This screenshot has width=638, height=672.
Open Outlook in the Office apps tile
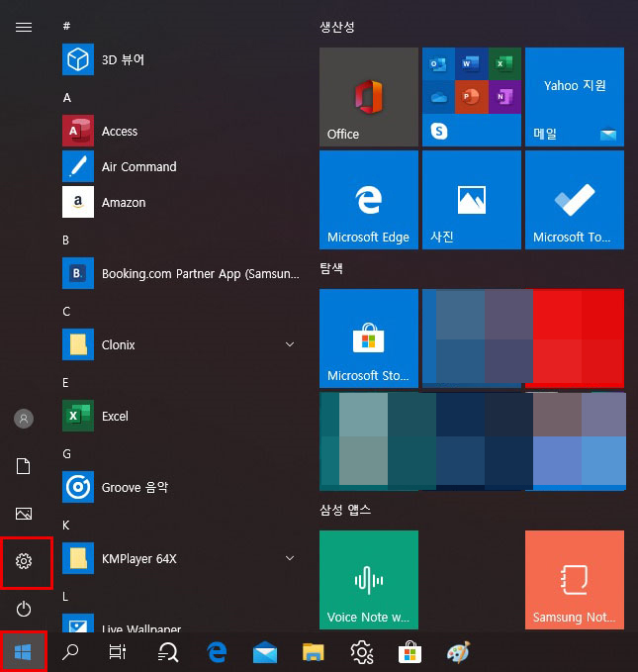[x=438, y=64]
